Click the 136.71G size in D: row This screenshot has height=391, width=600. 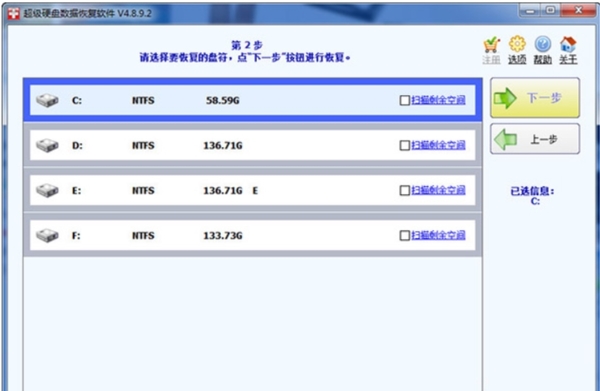pyautogui.click(x=223, y=145)
